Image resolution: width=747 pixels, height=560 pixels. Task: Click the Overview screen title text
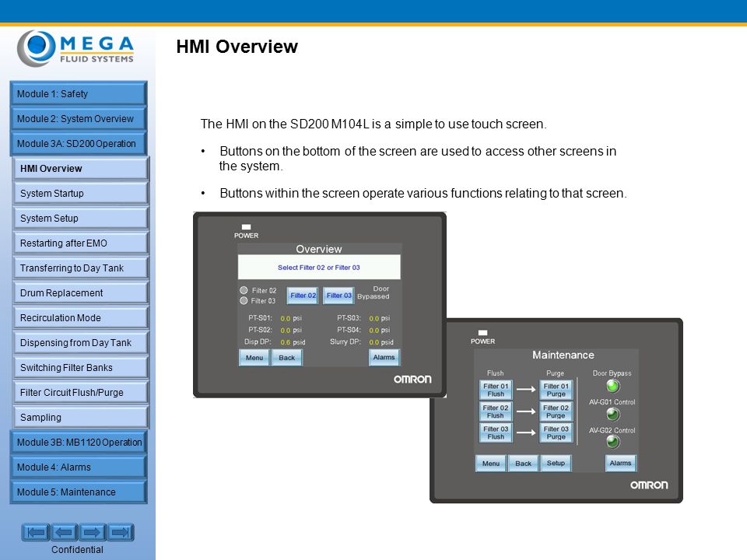tap(319, 249)
